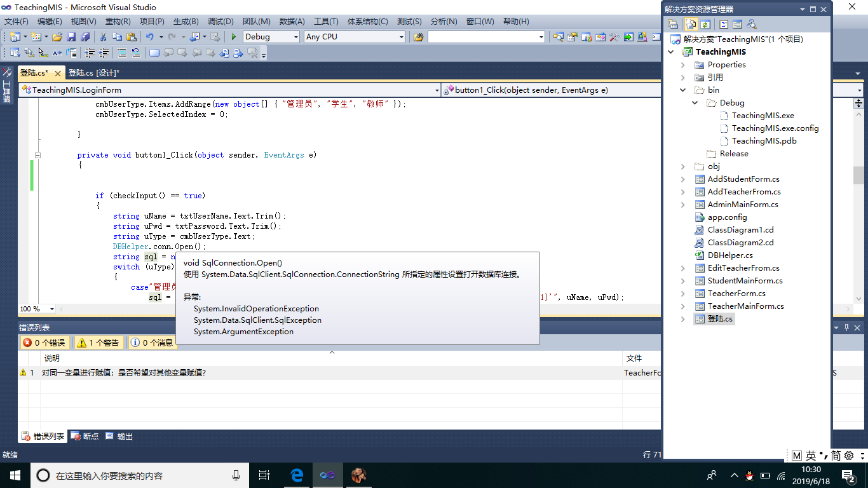Viewport: 868px width, 488px height.
Task: Open the 调试(D) menu
Action: point(220,22)
